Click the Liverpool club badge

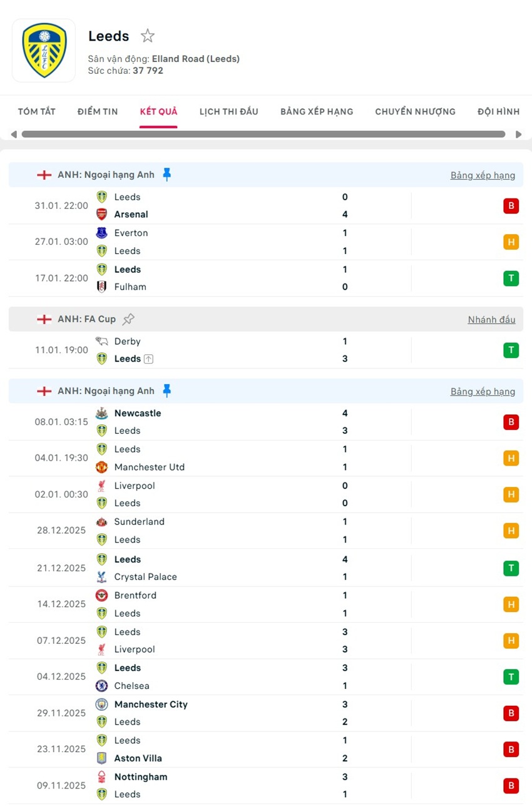(x=101, y=486)
